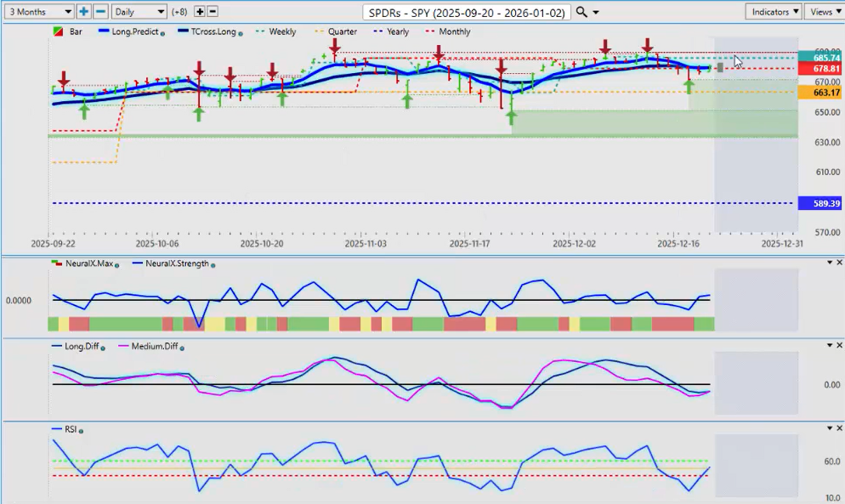Screen dimensions: 845x504
Task: Toggle the Weekly legend entry
Action: click(x=275, y=31)
